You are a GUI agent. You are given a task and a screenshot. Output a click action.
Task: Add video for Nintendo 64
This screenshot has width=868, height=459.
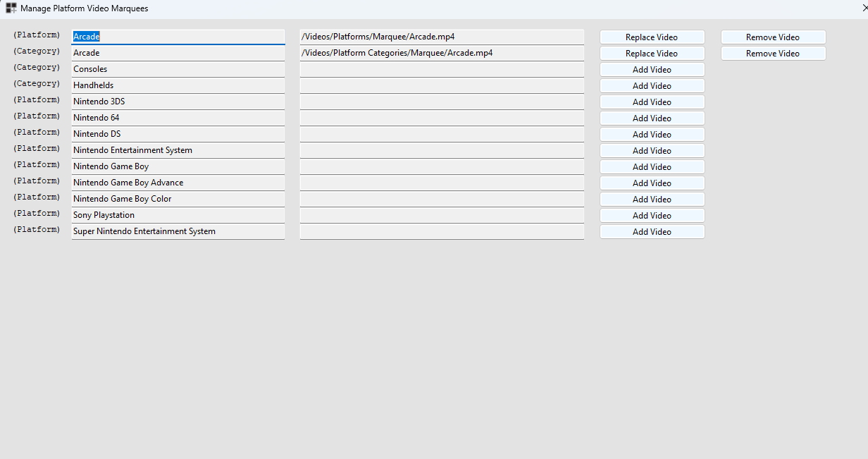(x=652, y=118)
